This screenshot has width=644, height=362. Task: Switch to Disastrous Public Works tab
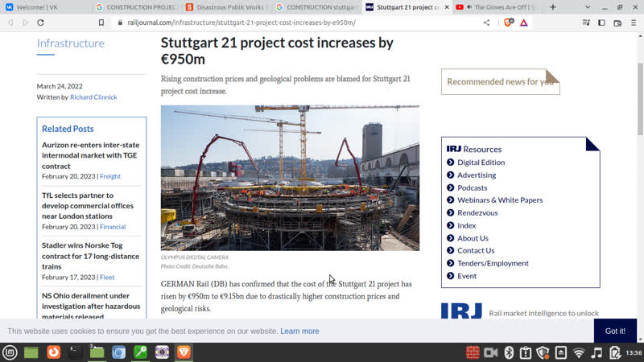click(227, 7)
